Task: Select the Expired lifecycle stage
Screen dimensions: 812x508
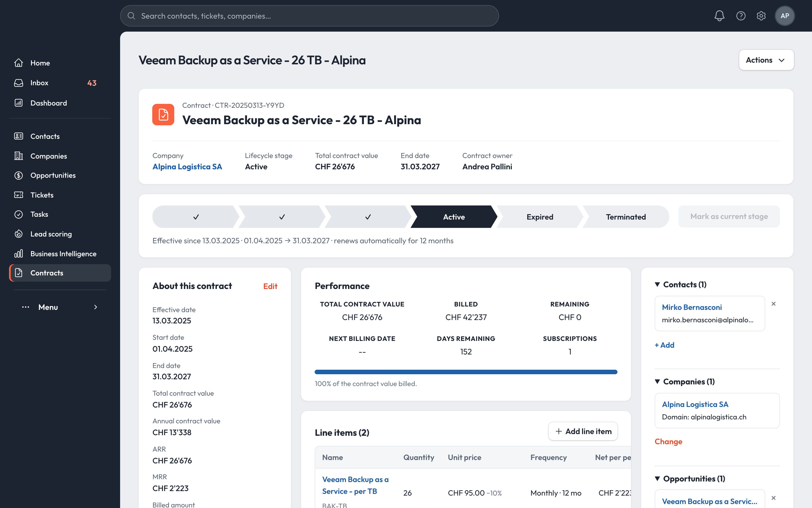Action: coord(540,217)
